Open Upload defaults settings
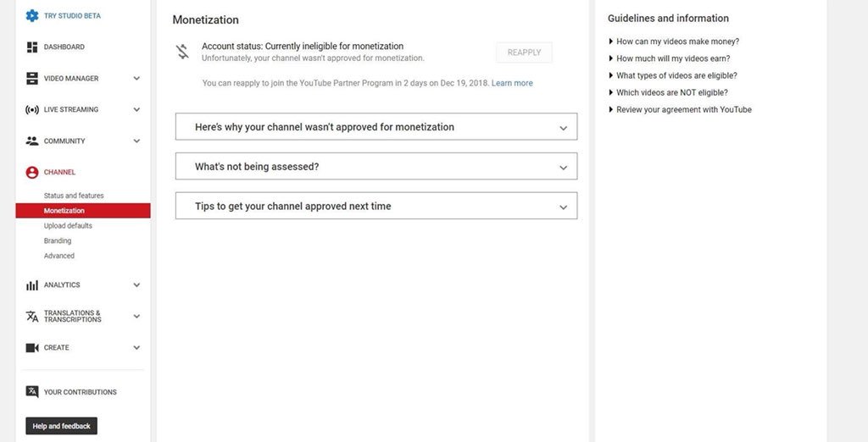Screen dimensions: 868x442 pyautogui.click(x=68, y=226)
